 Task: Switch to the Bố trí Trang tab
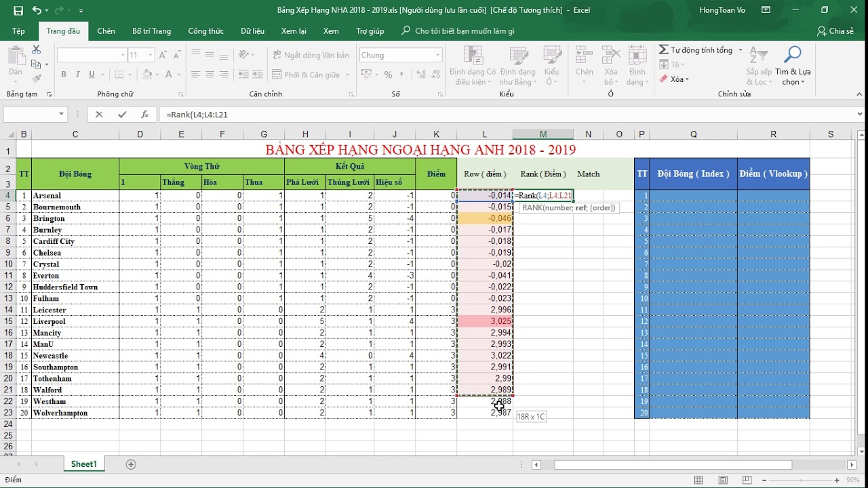151,31
